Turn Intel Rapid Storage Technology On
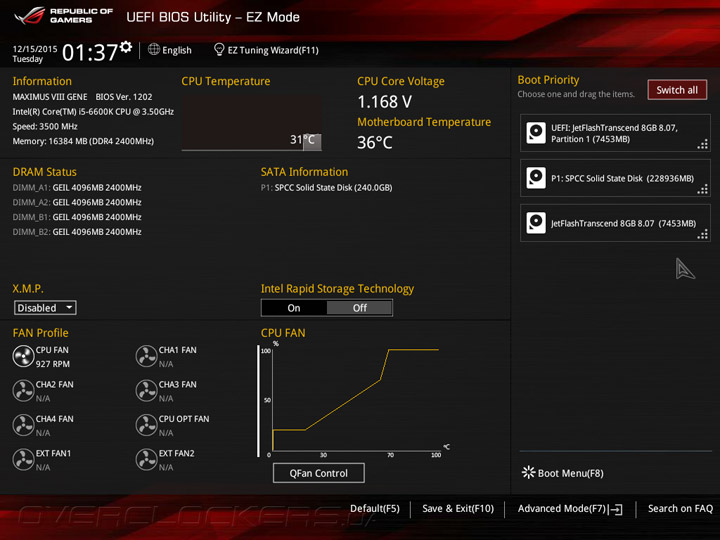 tap(294, 308)
